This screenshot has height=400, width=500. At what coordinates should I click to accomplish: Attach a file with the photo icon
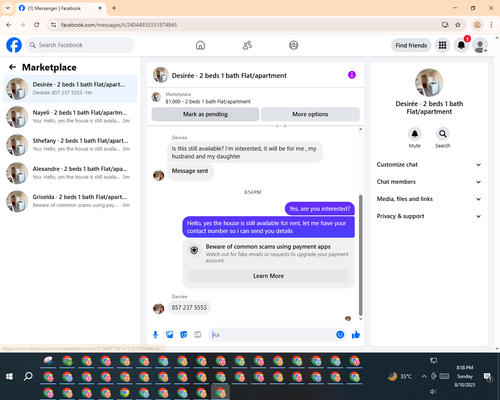coord(170,335)
